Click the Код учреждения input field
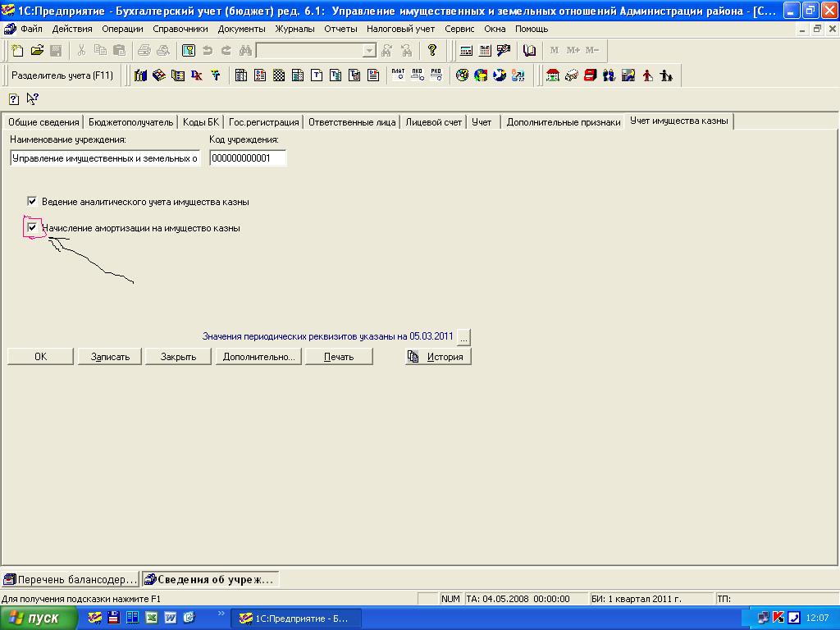 click(x=248, y=158)
